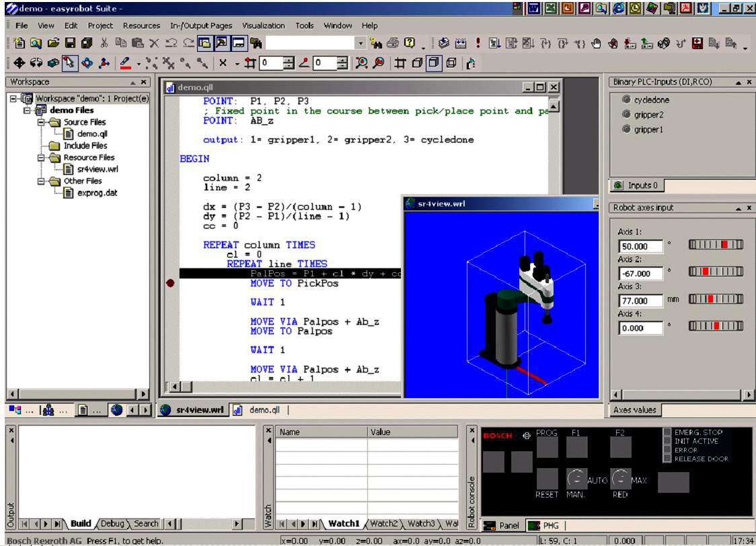The width and height of the screenshot is (756, 546).
Task: Click the red pen color tool icon
Action: (125, 63)
